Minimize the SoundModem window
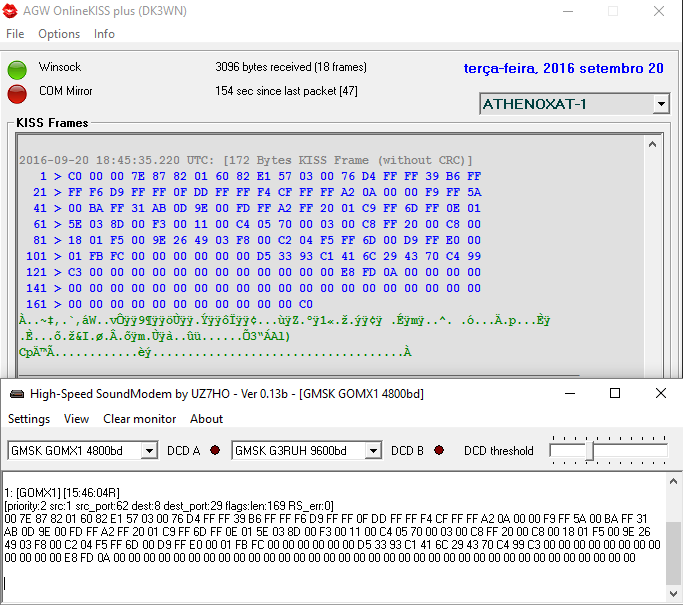Viewport: 683px width, 605px height. coord(570,394)
